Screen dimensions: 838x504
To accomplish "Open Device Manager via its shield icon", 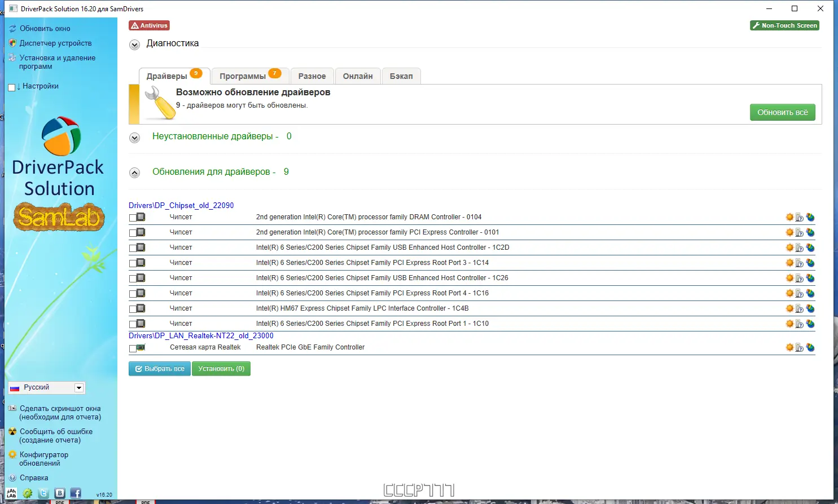I will click(x=12, y=43).
